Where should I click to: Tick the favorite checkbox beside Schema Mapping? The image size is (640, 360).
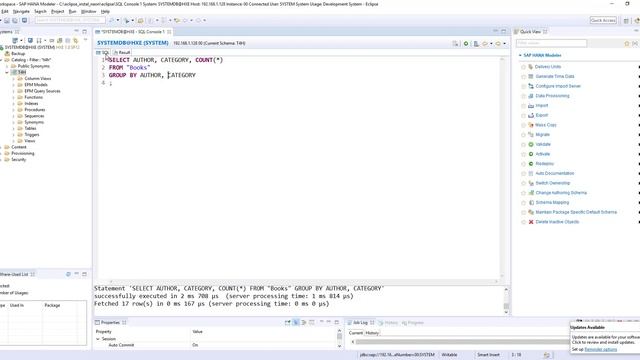click(x=523, y=203)
